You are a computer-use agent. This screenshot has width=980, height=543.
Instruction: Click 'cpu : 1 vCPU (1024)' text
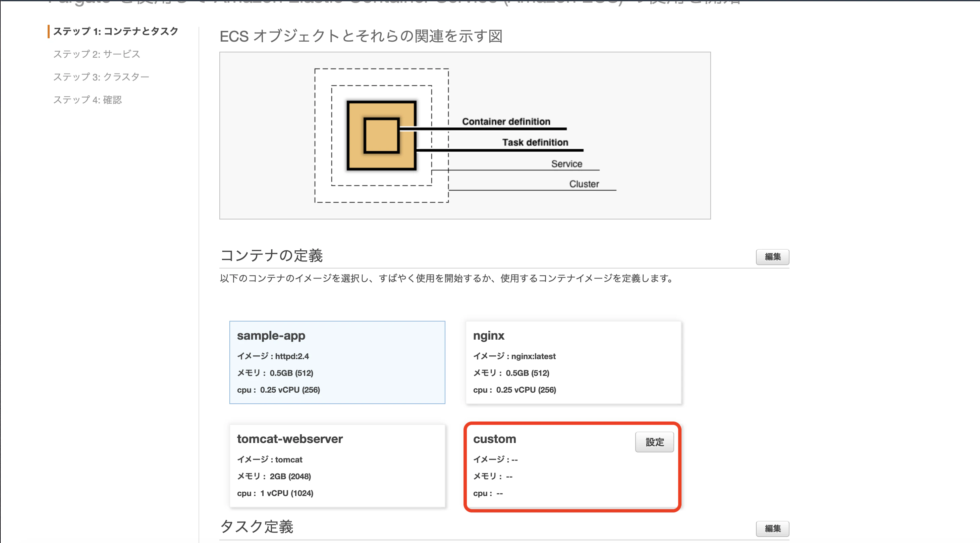[275, 493]
